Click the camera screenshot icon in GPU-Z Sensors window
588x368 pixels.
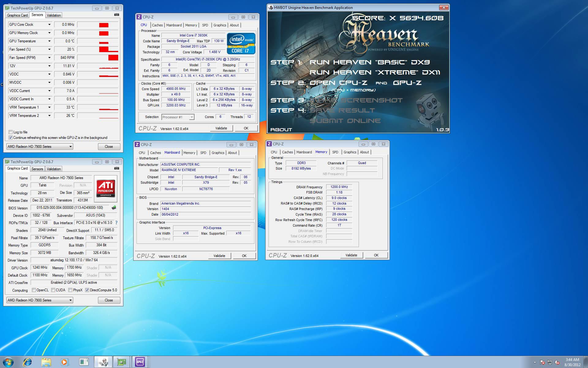point(117,15)
